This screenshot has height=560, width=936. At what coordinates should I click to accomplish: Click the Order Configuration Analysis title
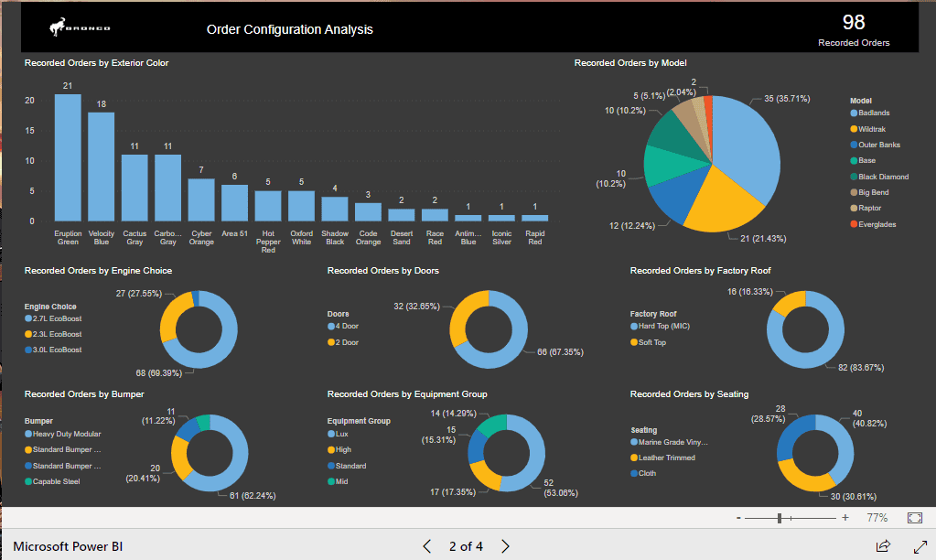click(289, 29)
